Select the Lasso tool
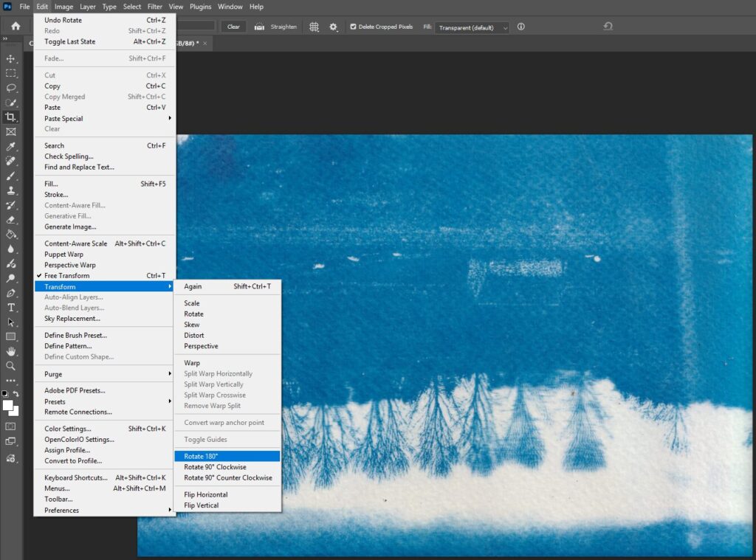756x560 pixels. tap(10, 88)
